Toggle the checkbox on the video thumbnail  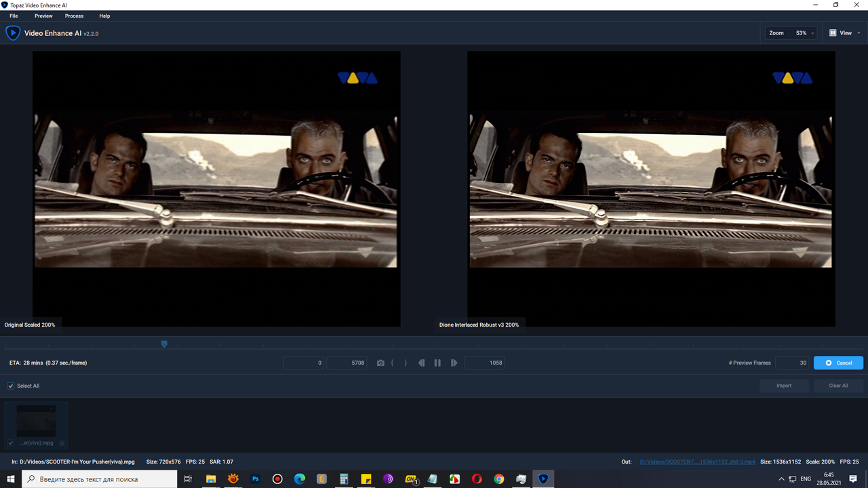pos(10,443)
